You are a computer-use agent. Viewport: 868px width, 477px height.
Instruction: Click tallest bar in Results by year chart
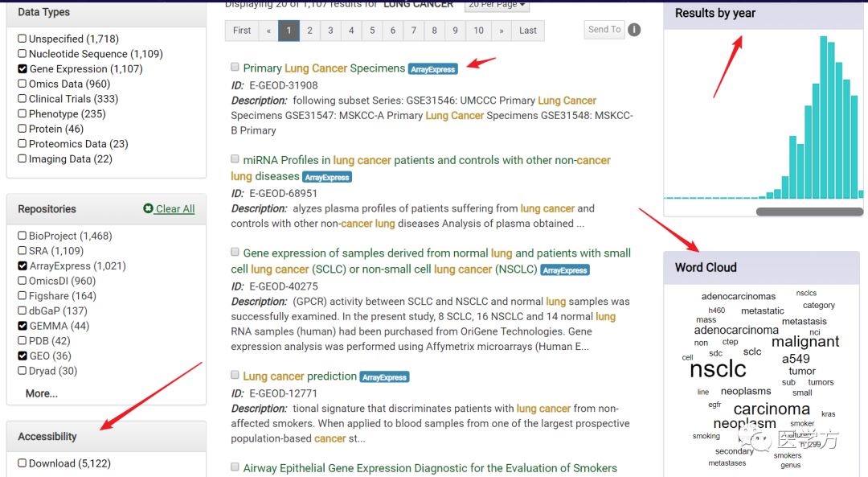822,117
